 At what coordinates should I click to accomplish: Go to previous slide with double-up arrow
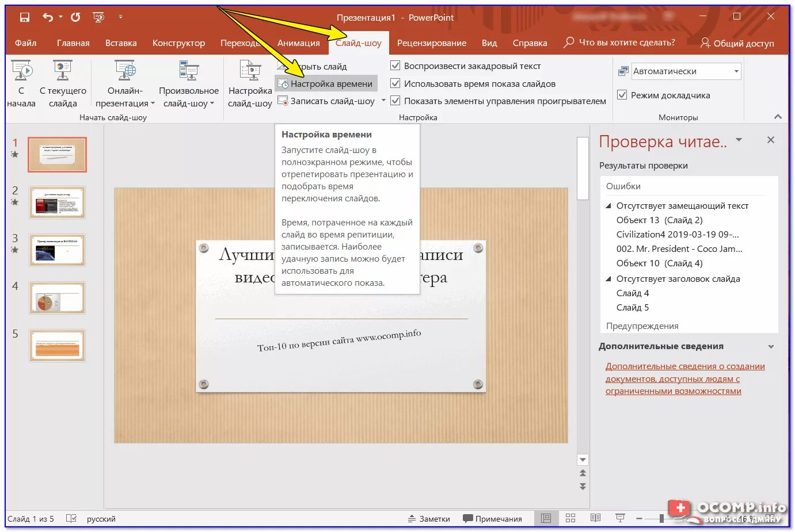tap(583, 473)
